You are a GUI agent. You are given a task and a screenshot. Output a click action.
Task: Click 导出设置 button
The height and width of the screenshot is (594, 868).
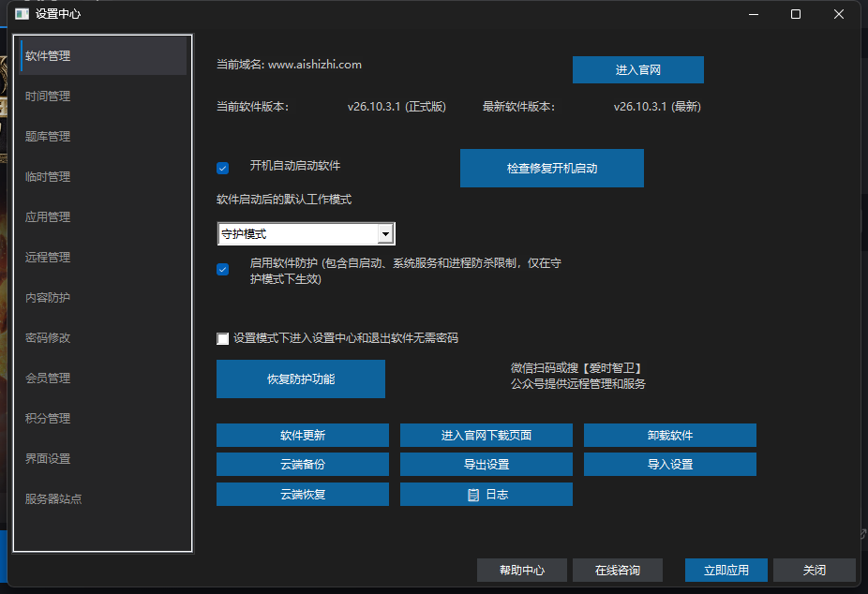click(x=486, y=465)
